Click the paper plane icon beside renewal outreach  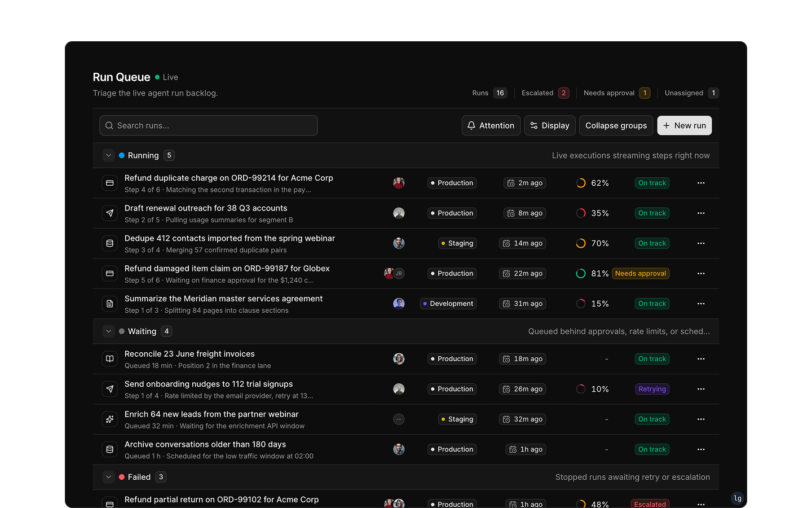pyautogui.click(x=110, y=213)
